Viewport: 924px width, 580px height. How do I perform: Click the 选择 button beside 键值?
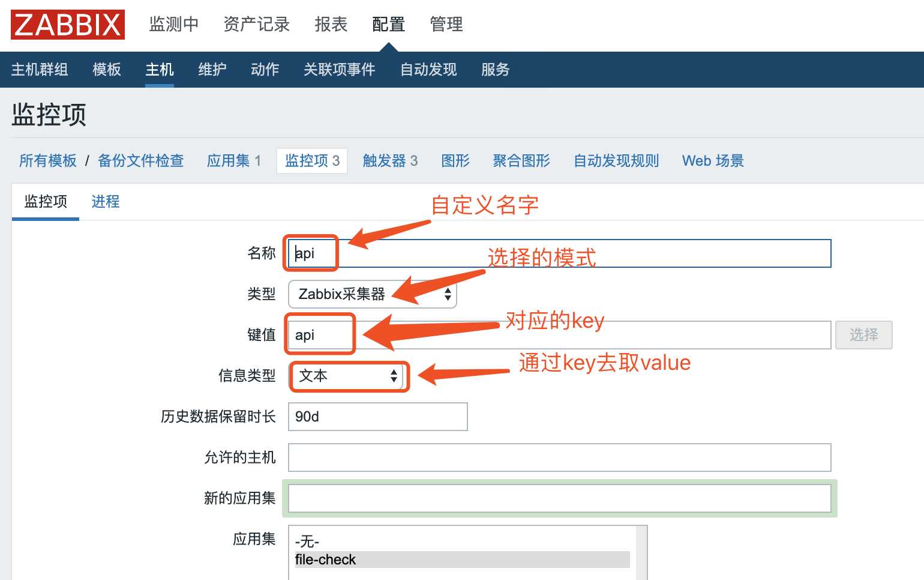click(864, 335)
